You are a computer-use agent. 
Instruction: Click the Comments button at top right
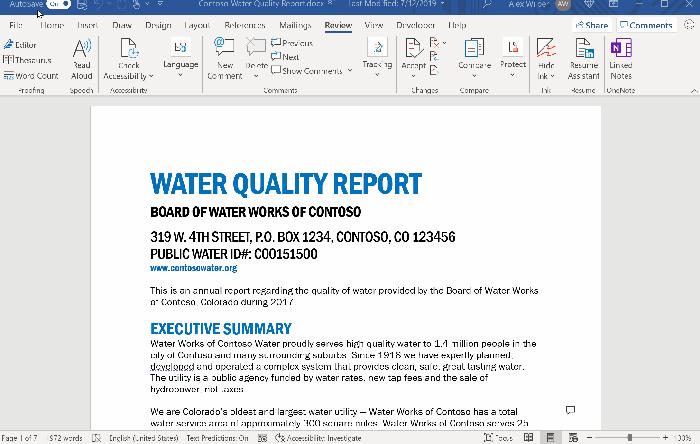tap(646, 25)
